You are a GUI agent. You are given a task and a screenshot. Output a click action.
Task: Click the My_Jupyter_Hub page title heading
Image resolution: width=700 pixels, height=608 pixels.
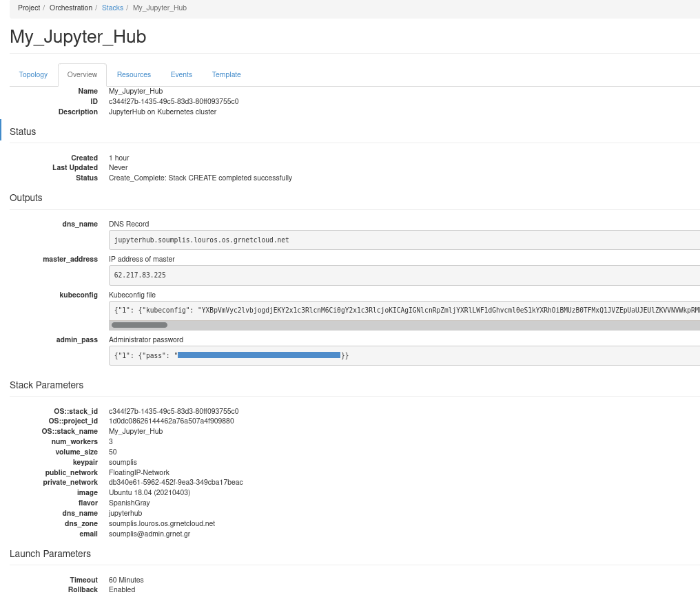click(78, 36)
